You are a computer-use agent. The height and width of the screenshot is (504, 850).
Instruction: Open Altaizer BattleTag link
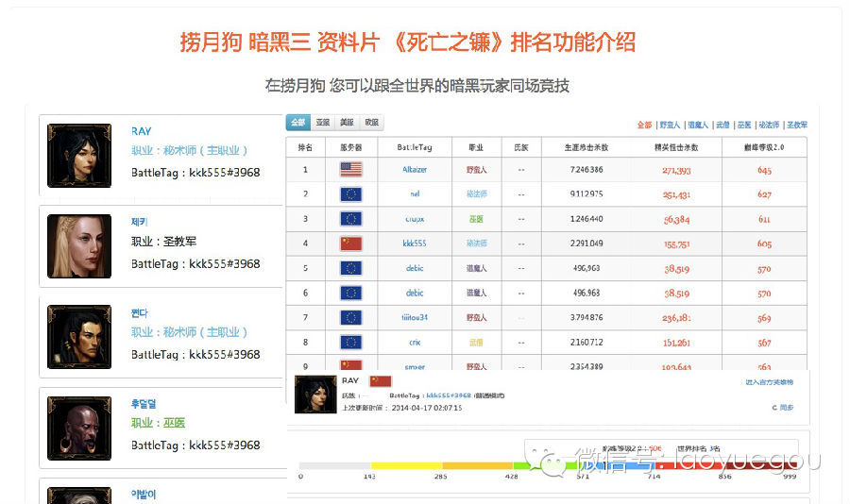415,170
